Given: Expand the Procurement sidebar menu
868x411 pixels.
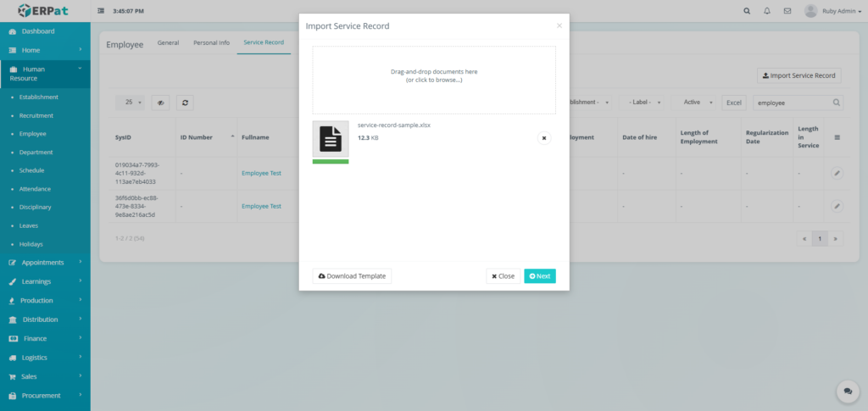Looking at the screenshot, I should [45, 396].
